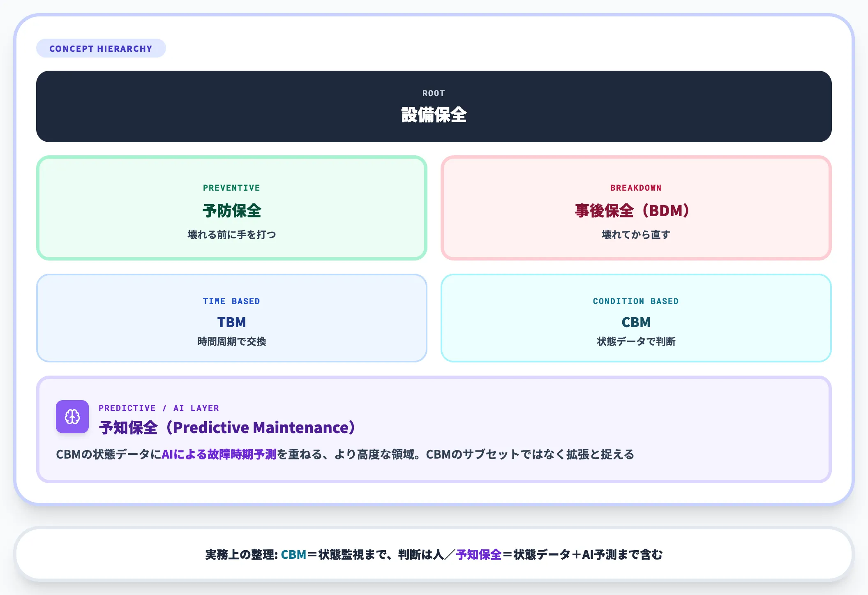868x595 pixels.
Task: Click the 状態データで判断 subtitle under CBM
Action: (636, 341)
